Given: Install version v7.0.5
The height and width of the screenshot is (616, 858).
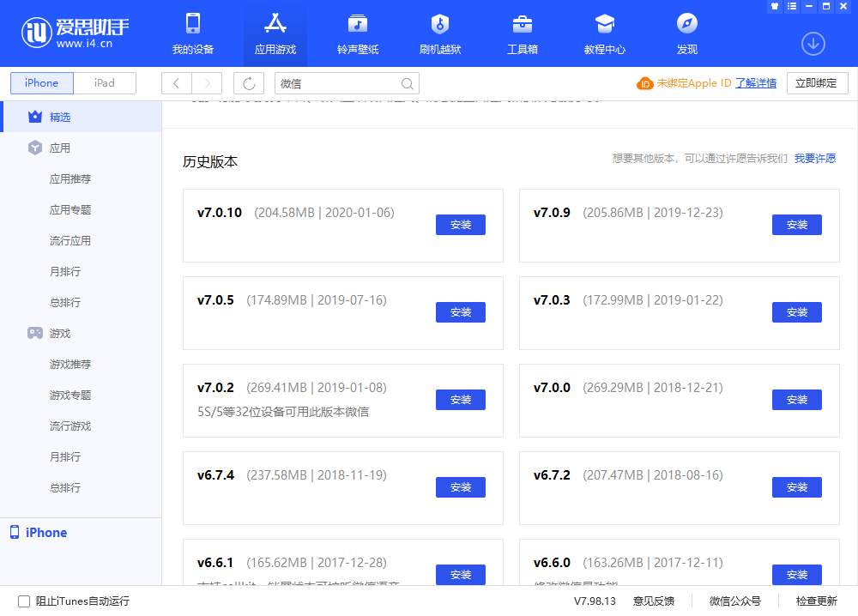Looking at the screenshot, I should (460, 312).
